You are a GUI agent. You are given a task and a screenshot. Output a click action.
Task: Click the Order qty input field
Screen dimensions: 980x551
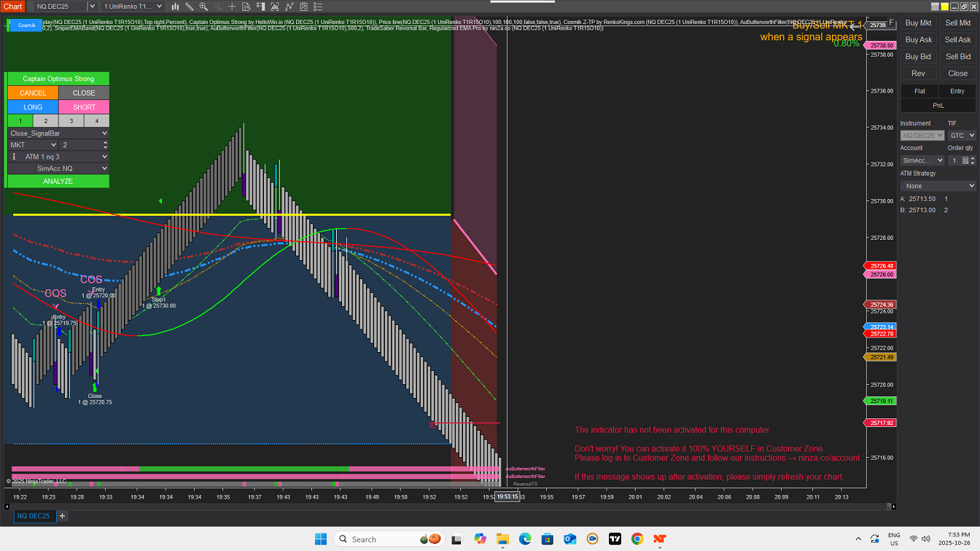coord(954,160)
